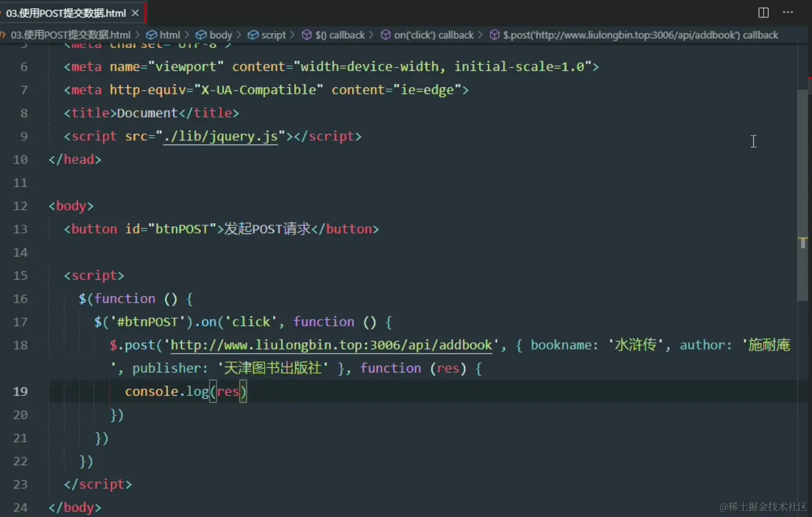Place cursor on 'console.log' text
The height and width of the screenshot is (517, 812).
pyautogui.click(x=167, y=391)
